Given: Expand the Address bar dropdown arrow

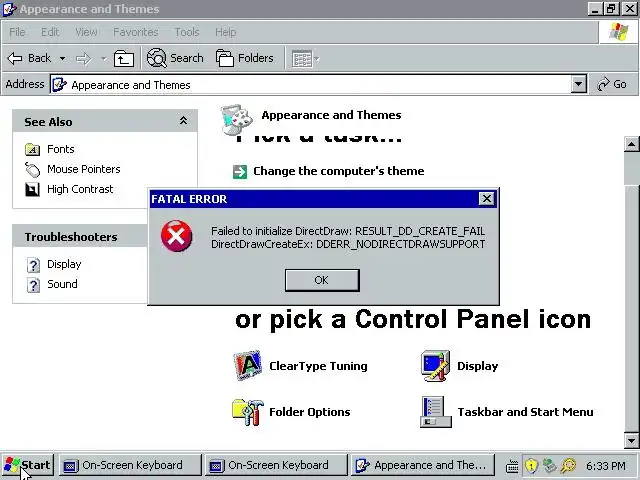Looking at the screenshot, I should pyautogui.click(x=578, y=84).
